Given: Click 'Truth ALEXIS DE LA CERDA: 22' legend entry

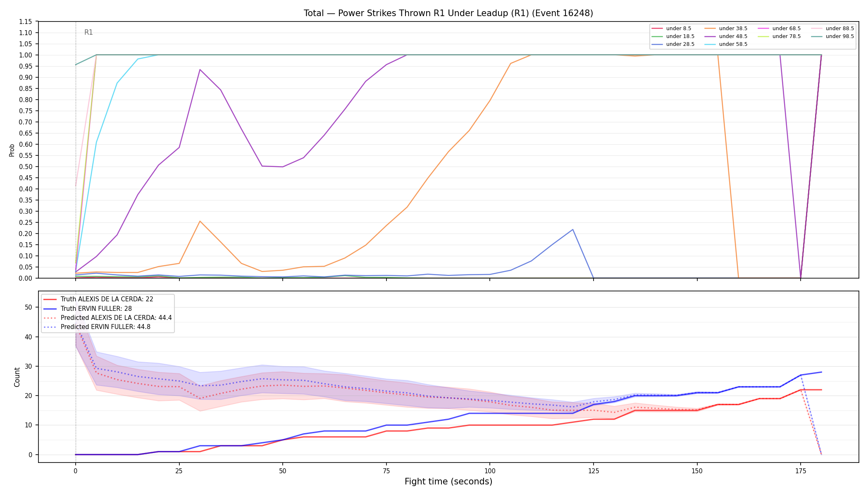Looking at the screenshot, I should click(x=98, y=299).
